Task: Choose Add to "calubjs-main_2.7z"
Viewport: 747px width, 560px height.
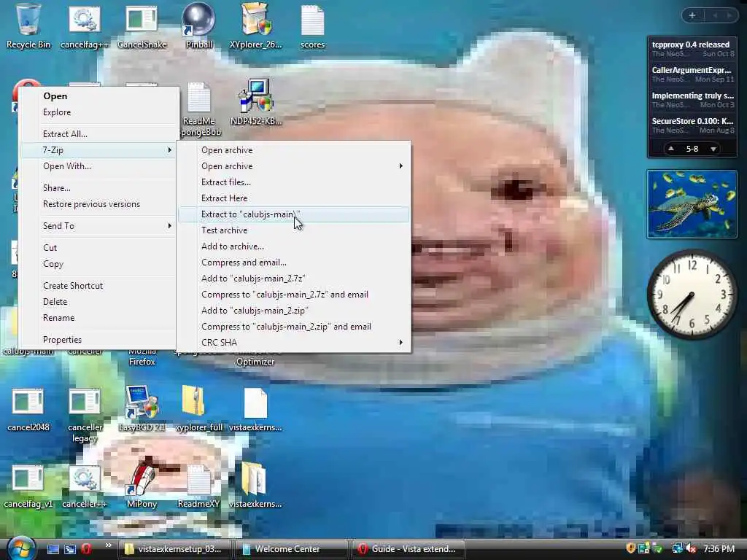Action: click(293, 278)
